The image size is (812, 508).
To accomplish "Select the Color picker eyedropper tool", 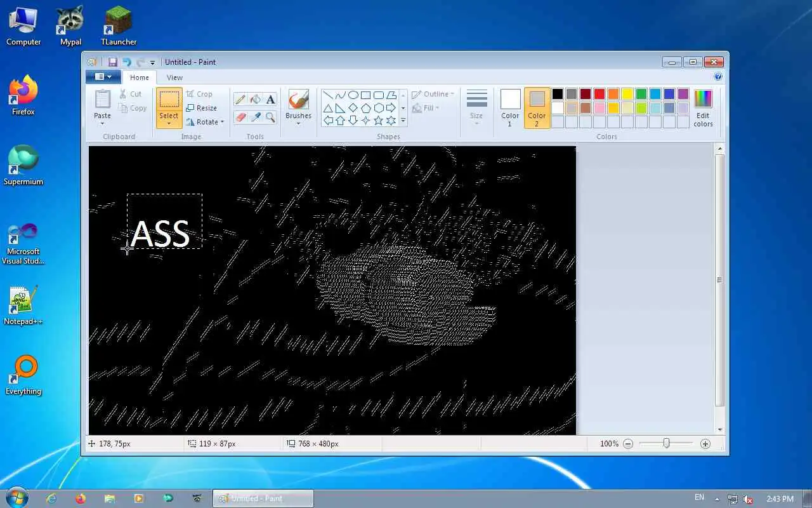I will [255, 117].
